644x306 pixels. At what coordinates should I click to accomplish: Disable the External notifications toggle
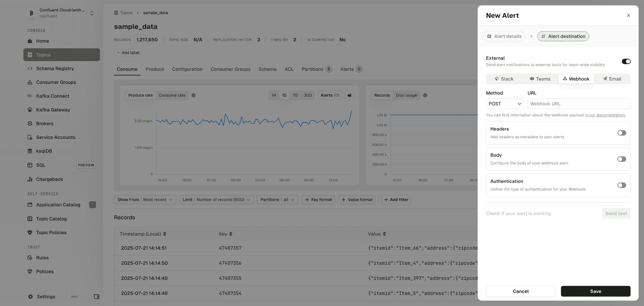click(626, 62)
